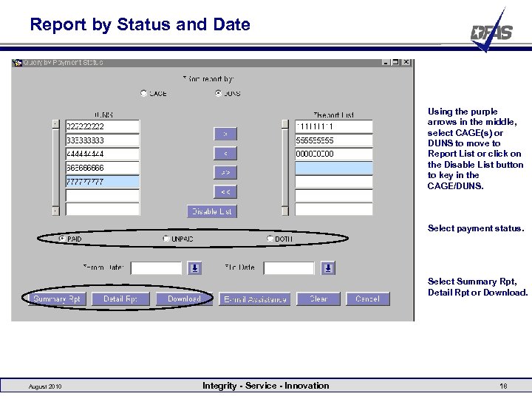Click into the End Date field

(289, 268)
